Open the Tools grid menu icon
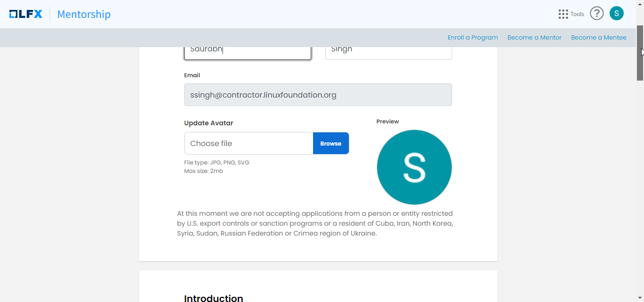 563,14
